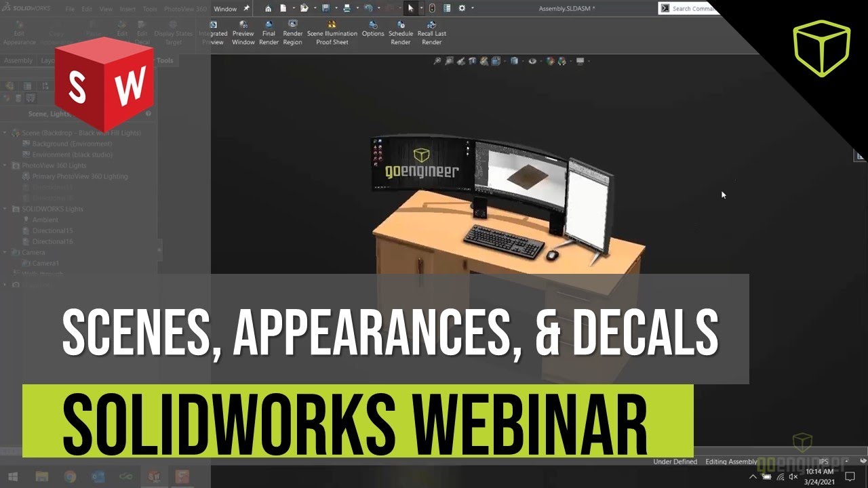Open the Insert menu
Viewport: 868px width, 488px height.
[128, 9]
